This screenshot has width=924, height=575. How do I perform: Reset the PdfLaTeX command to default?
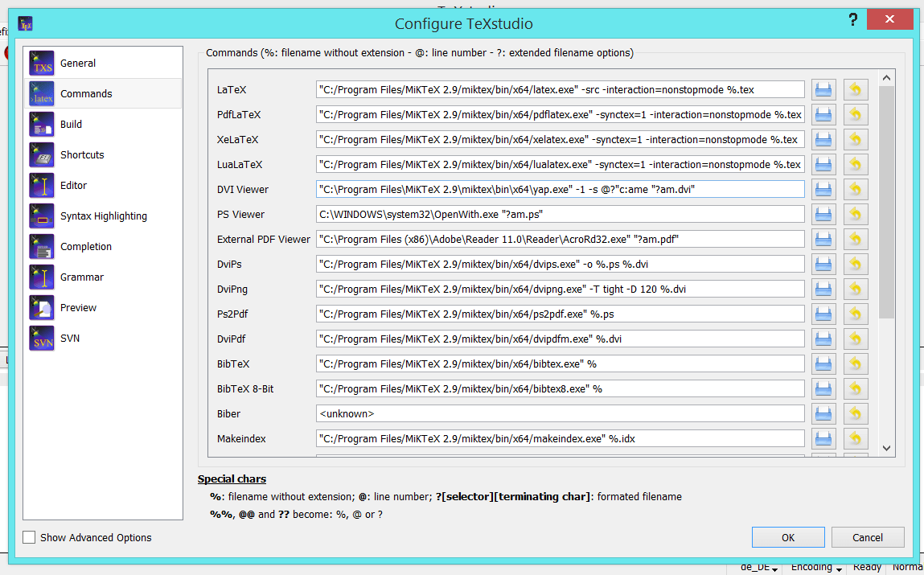point(855,115)
